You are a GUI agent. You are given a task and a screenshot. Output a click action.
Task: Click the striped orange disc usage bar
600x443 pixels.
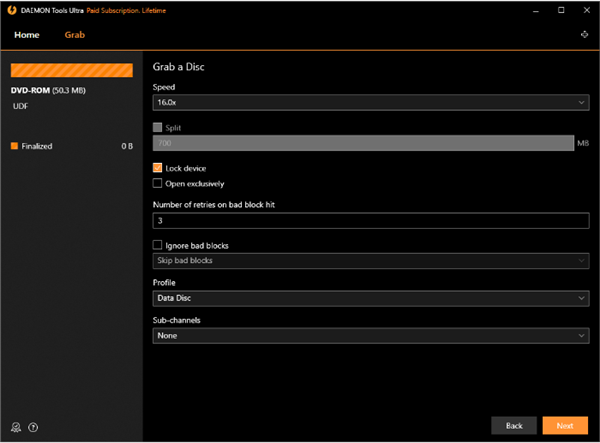point(72,70)
